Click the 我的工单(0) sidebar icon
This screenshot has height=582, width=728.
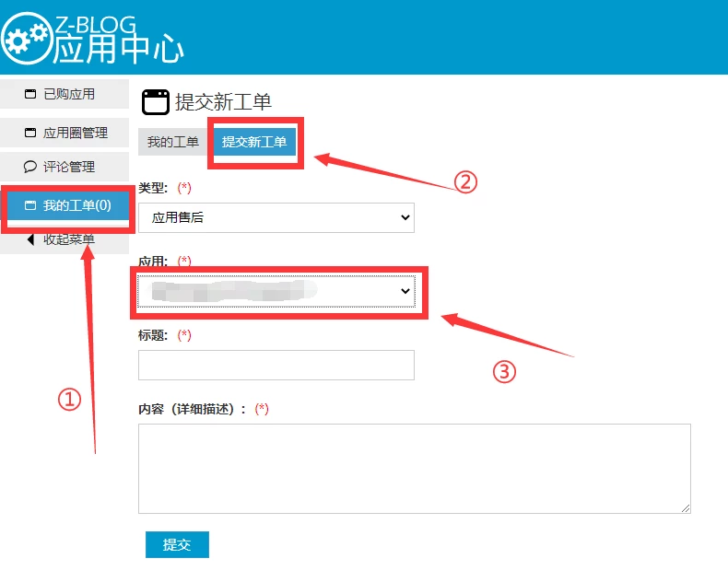tap(29, 205)
